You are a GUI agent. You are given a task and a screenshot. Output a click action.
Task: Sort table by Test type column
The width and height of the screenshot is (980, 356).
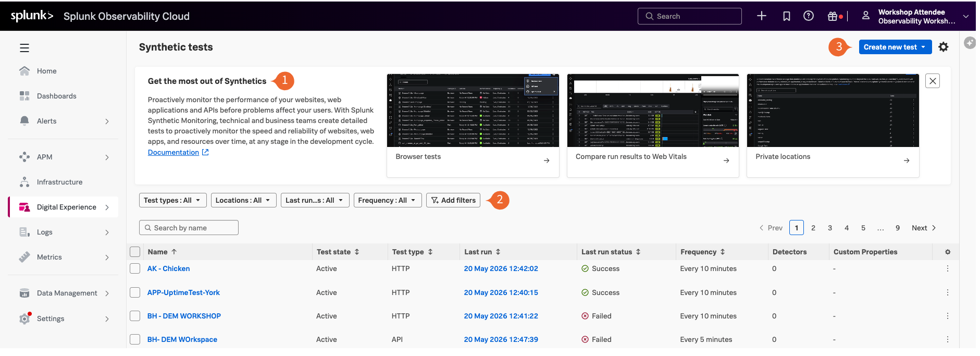[x=413, y=252]
